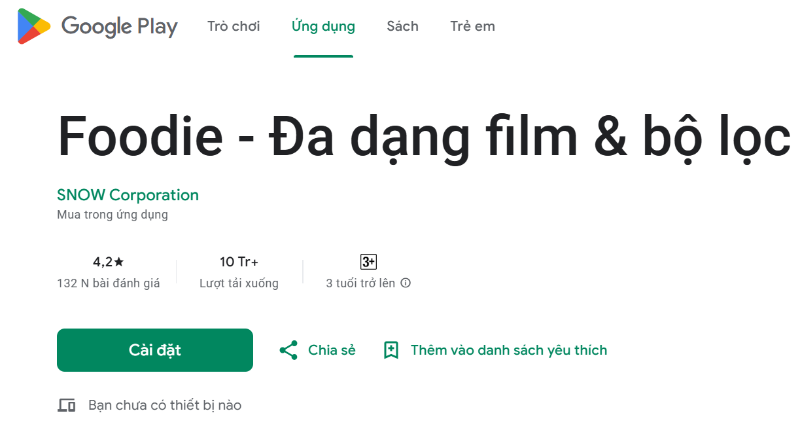Click the Bạn chưa có thiết bị nào text
This screenshot has height=447, width=800.
[x=165, y=405]
